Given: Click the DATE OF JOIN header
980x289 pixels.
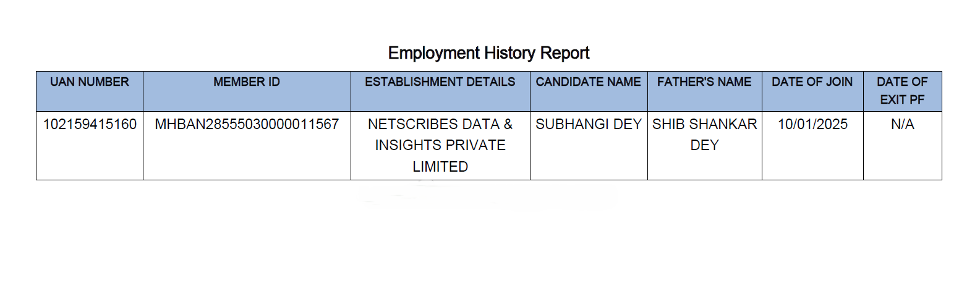Looking at the screenshot, I should click(x=812, y=82).
